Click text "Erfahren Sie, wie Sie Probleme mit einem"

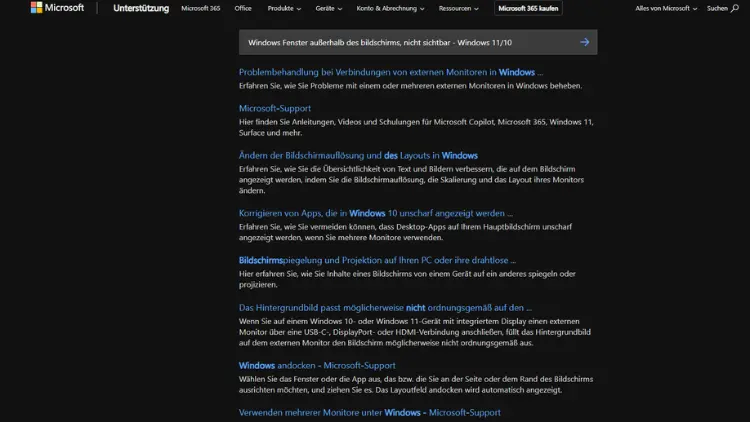[x=410, y=86]
